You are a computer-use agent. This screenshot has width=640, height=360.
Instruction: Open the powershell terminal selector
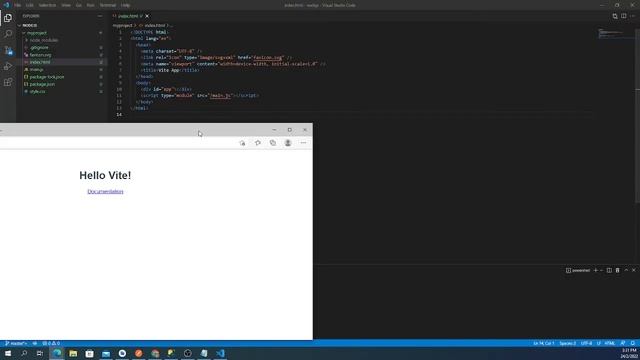578,270
